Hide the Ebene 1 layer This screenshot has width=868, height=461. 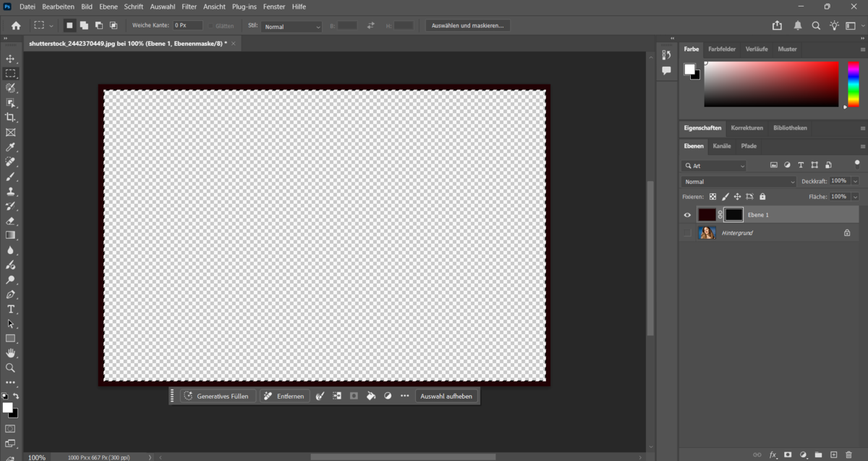(687, 215)
